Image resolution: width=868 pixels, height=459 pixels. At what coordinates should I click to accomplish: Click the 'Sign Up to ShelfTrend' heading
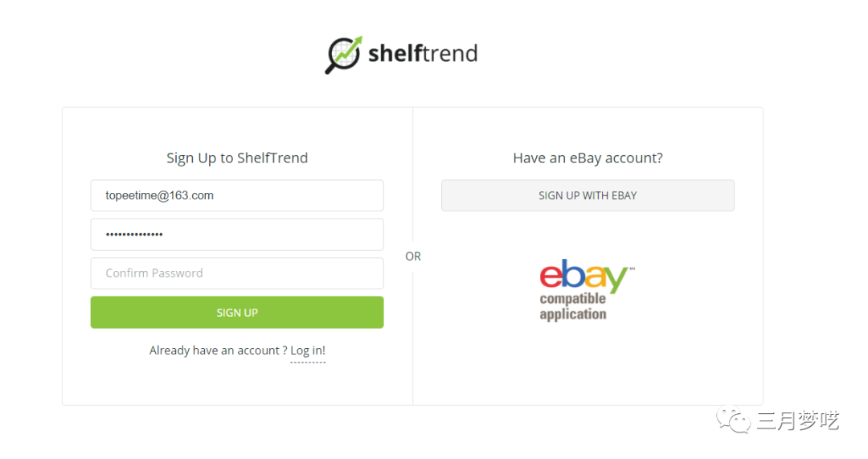(x=237, y=158)
